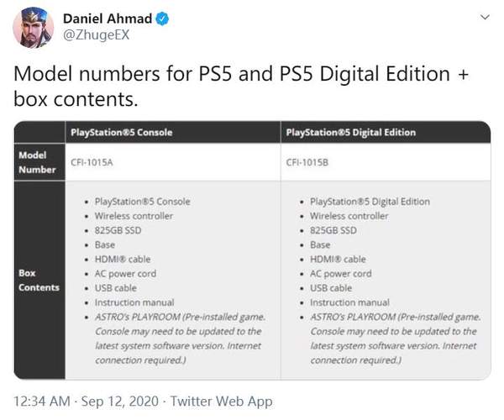Select the CFI-1015B model number text
Image resolution: width=504 pixels, height=420 pixels.
point(307,162)
